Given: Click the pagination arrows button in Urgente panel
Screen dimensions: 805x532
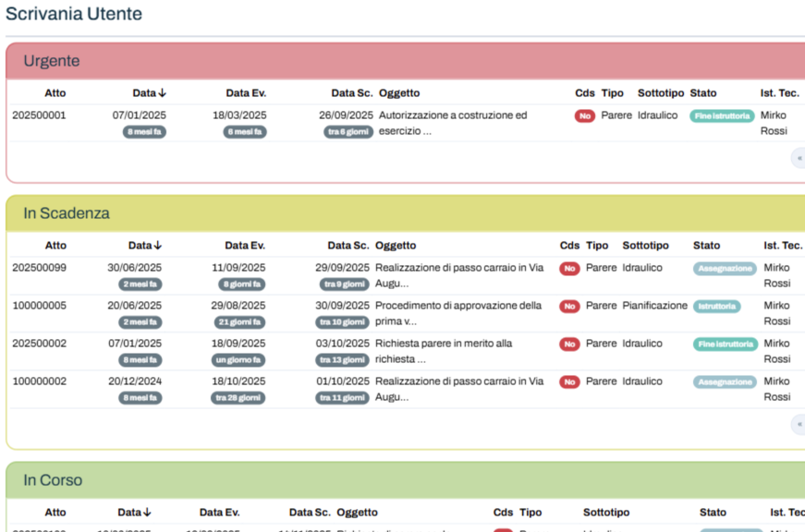Looking at the screenshot, I should tap(798, 159).
